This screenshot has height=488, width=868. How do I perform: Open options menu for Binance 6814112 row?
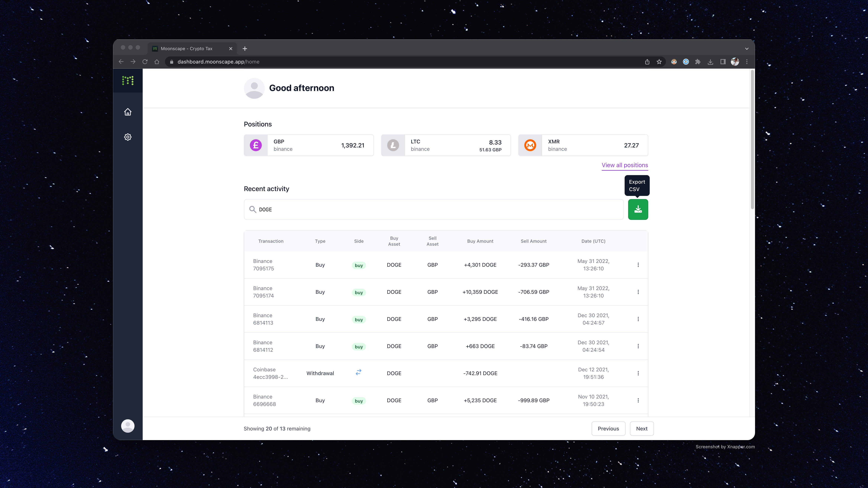[x=638, y=346]
